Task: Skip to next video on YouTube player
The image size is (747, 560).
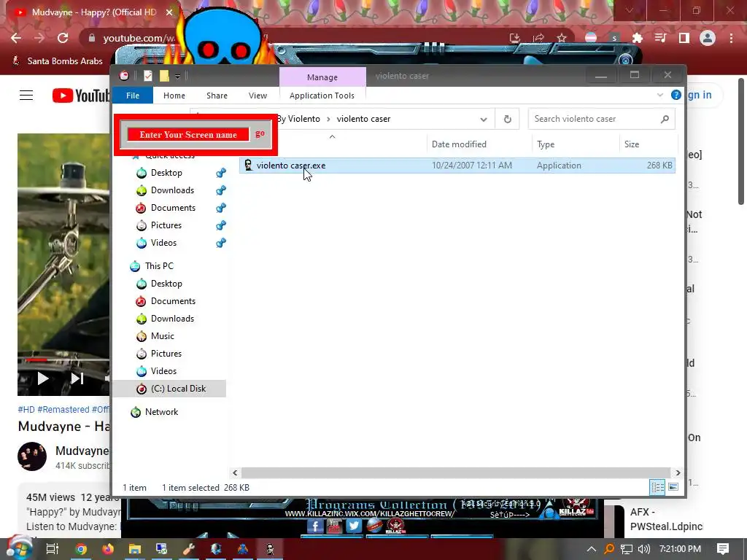Action: click(77, 378)
